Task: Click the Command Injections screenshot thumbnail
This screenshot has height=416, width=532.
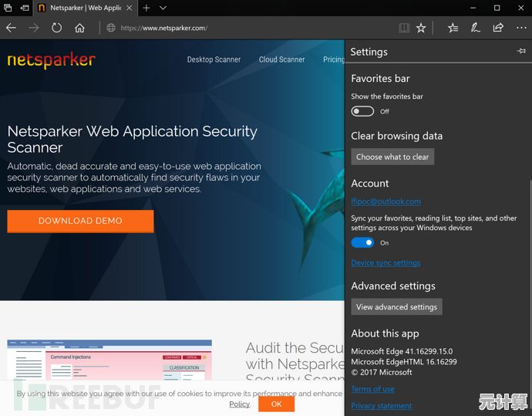Action: pos(109,360)
